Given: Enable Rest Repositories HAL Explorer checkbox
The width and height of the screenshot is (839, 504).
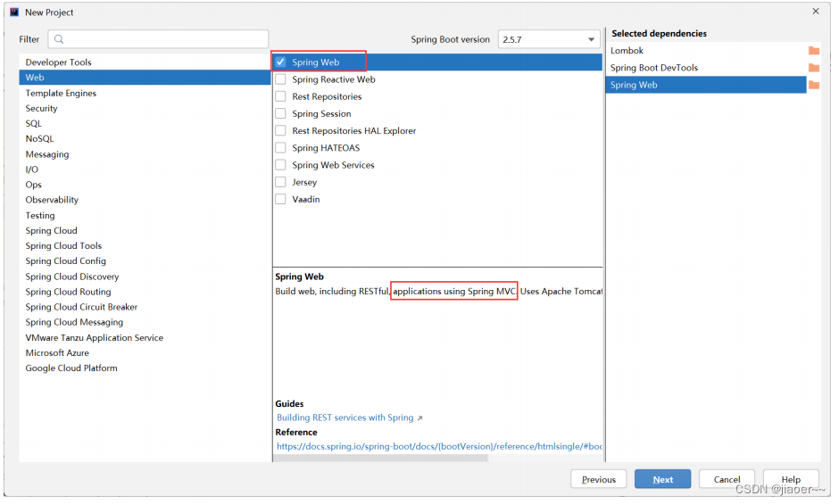Looking at the screenshot, I should pyautogui.click(x=280, y=130).
